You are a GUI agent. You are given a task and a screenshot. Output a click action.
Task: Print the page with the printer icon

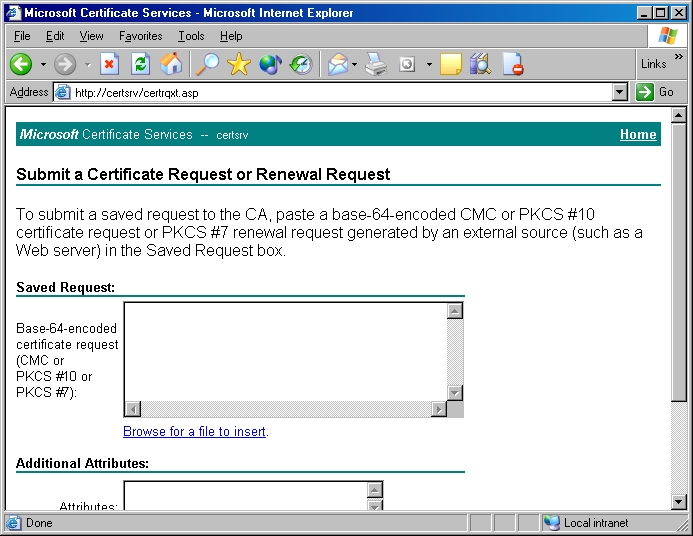click(376, 65)
